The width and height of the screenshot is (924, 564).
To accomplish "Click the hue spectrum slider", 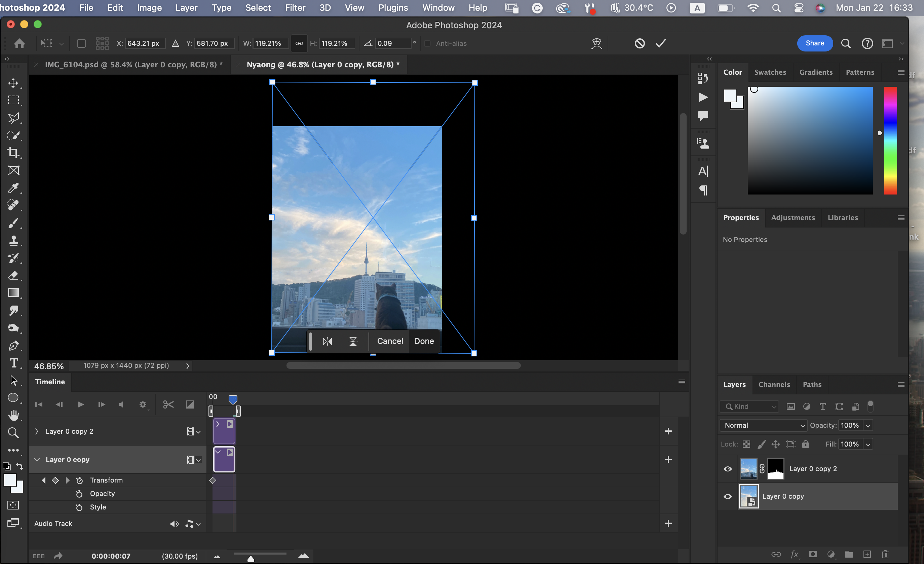I will point(890,141).
